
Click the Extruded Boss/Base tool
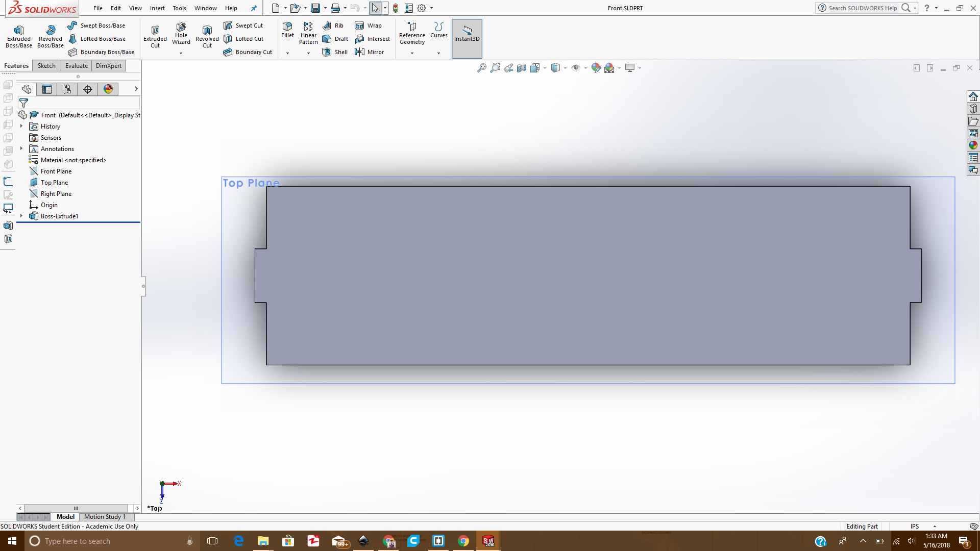coord(19,36)
